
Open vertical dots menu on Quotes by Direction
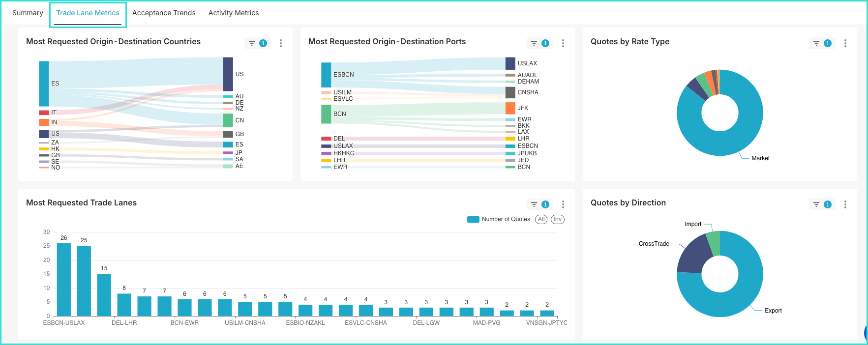(x=845, y=204)
